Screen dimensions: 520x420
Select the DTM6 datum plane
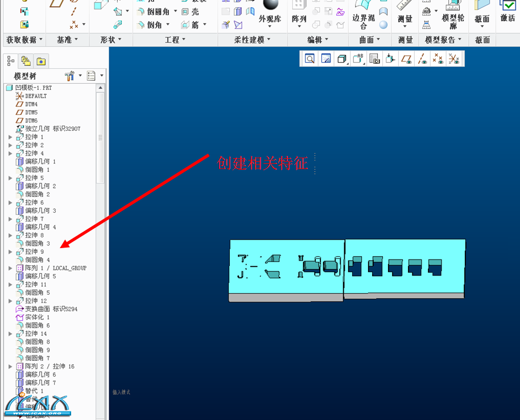[x=27, y=121]
